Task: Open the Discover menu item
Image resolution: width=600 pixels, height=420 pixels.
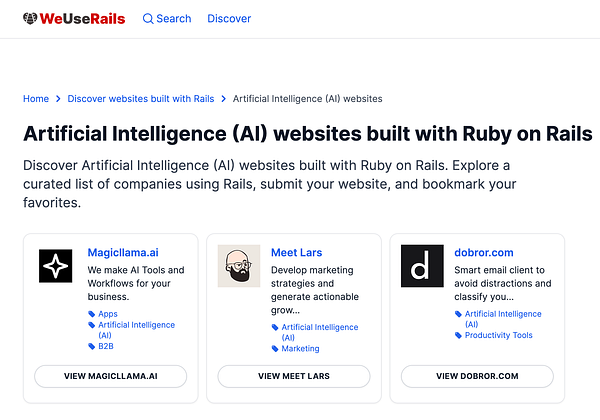Action: [x=229, y=18]
